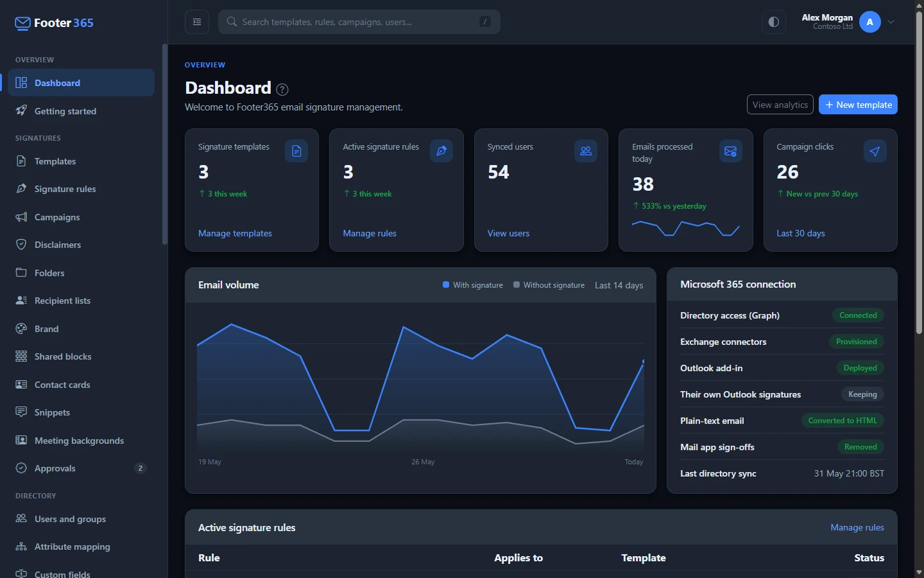Click the View analytics button
Viewport: 924px width, 578px height.
click(x=780, y=105)
